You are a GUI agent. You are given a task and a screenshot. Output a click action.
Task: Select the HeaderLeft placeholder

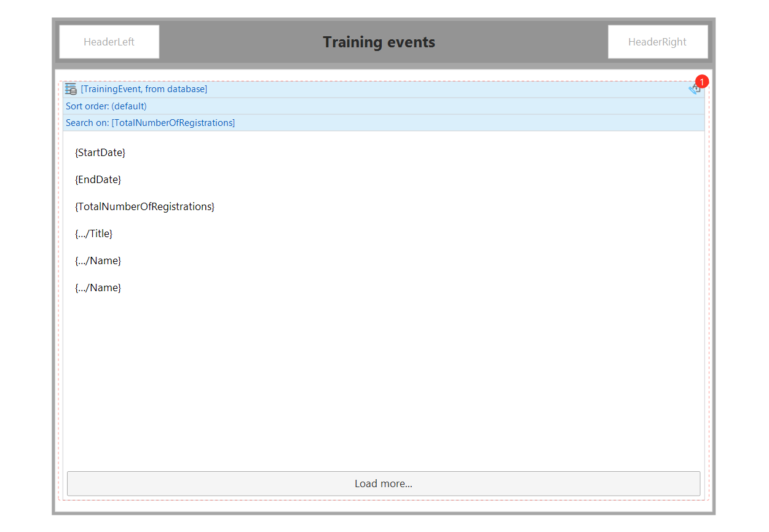point(109,42)
